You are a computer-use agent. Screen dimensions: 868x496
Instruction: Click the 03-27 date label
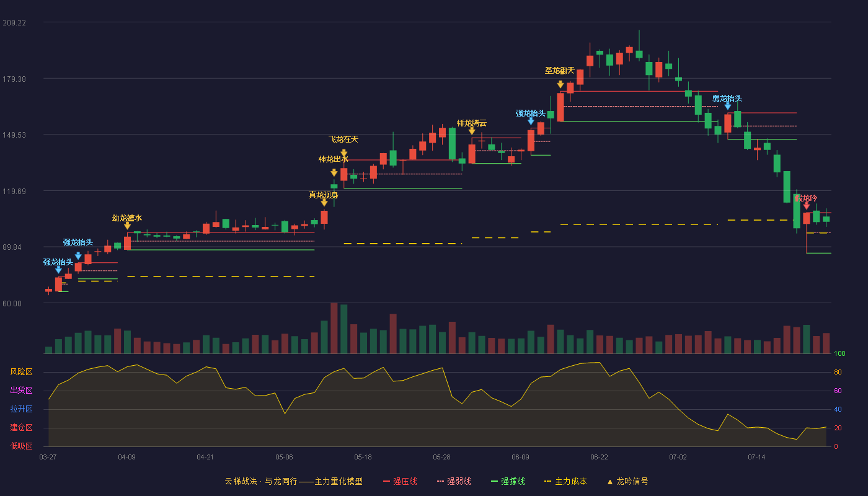48,457
